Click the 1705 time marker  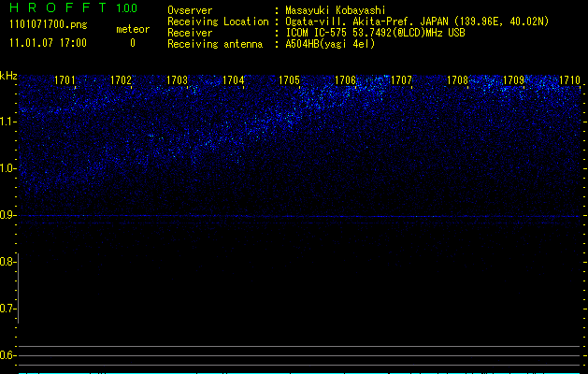289,80
